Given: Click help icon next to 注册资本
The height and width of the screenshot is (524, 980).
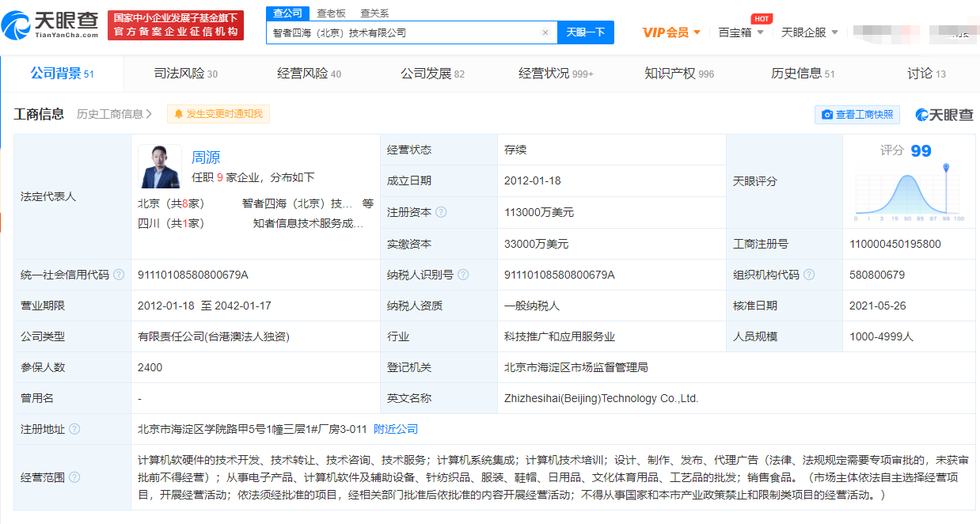Looking at the screenshot, I should coord(441,212).
